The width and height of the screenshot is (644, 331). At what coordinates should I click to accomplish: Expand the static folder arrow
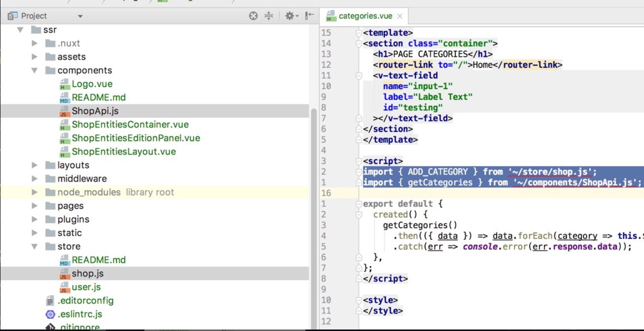click(35, 233)
